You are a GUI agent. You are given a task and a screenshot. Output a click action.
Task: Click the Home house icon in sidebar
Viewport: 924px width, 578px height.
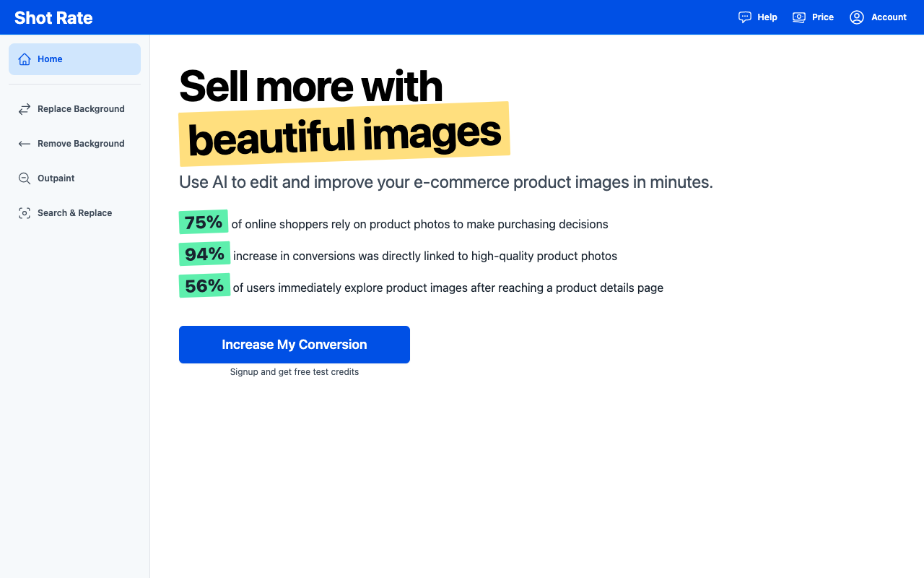coord(25,59)
